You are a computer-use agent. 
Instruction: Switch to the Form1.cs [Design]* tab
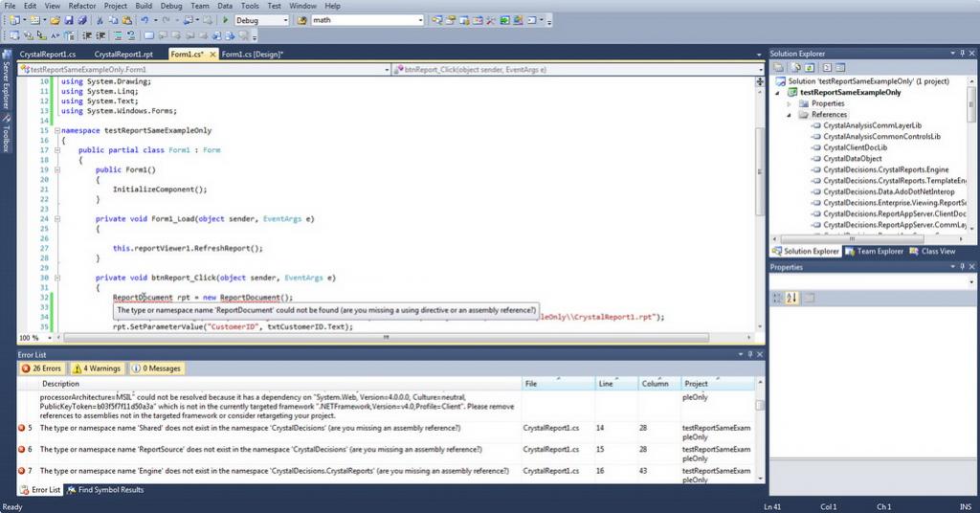[x=253, y=55]
